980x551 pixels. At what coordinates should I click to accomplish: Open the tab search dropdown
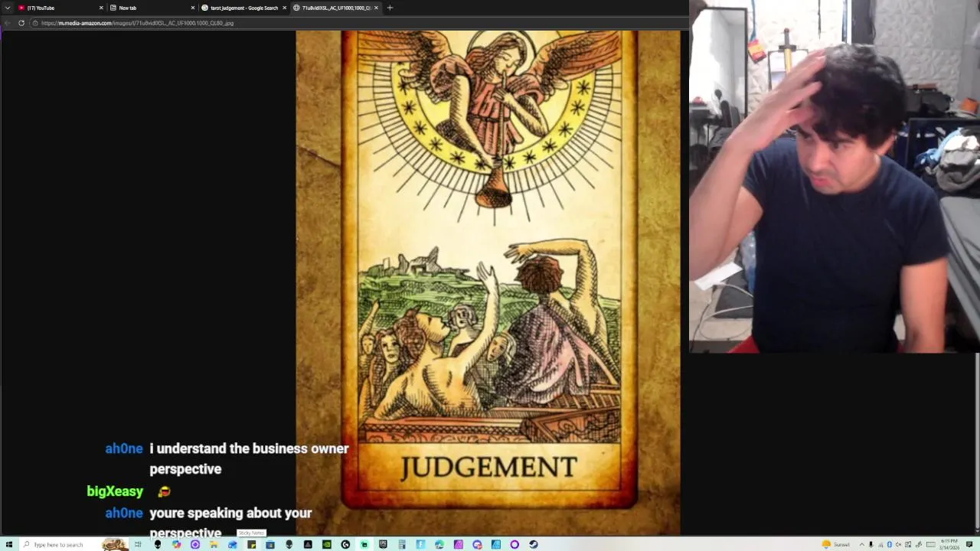click(x=8, y=8)
